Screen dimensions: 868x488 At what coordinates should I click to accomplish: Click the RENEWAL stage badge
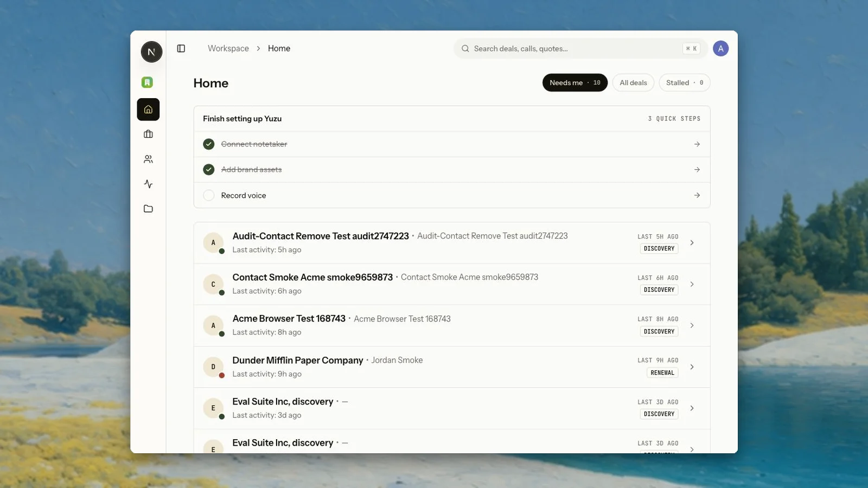pyautogui.click(x=662, y=373)
